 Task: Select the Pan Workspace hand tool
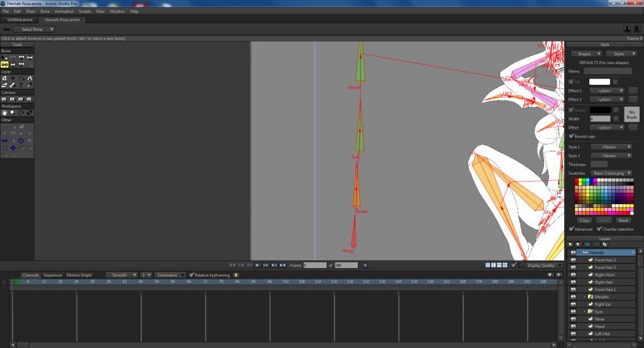[x=4, y=113]
